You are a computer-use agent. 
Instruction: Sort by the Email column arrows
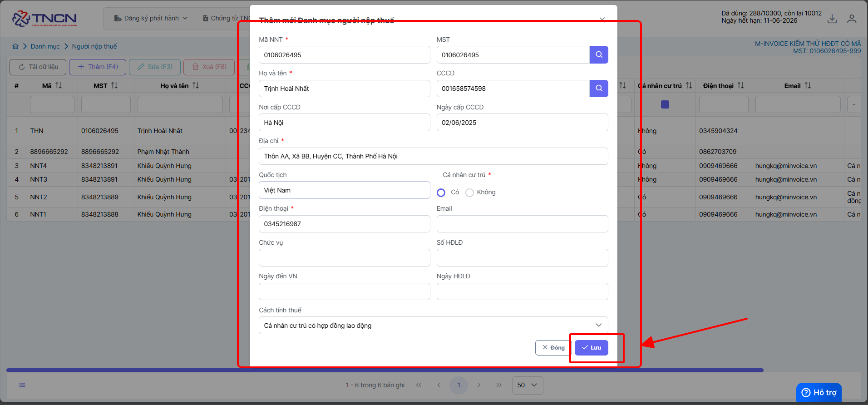[808, 85]
